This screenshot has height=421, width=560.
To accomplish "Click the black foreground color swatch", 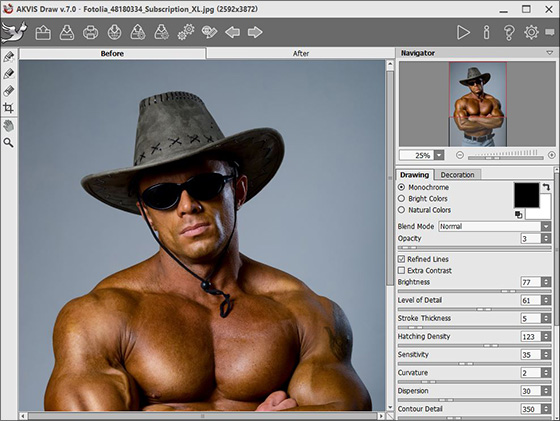I will point(526,195).
